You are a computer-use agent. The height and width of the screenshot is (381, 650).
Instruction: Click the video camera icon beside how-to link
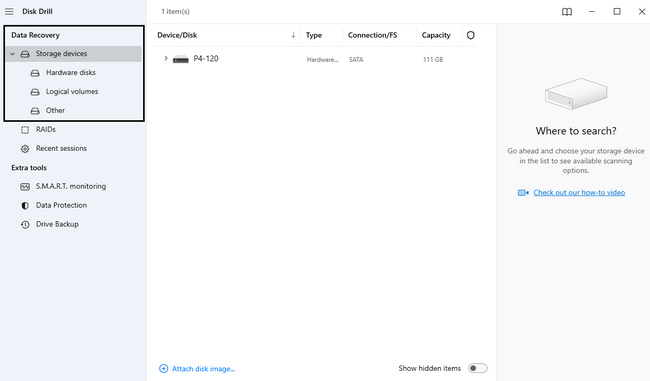(523, 193)
